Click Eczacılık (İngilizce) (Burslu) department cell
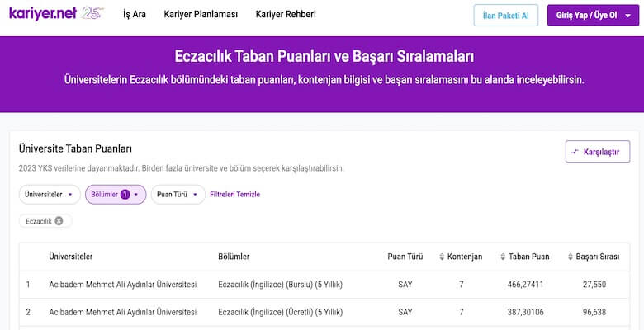 [x=280, y=285]
